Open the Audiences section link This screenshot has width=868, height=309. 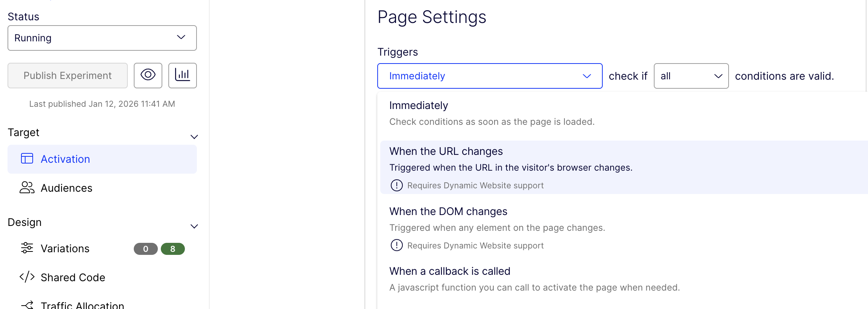coord(67,188)
